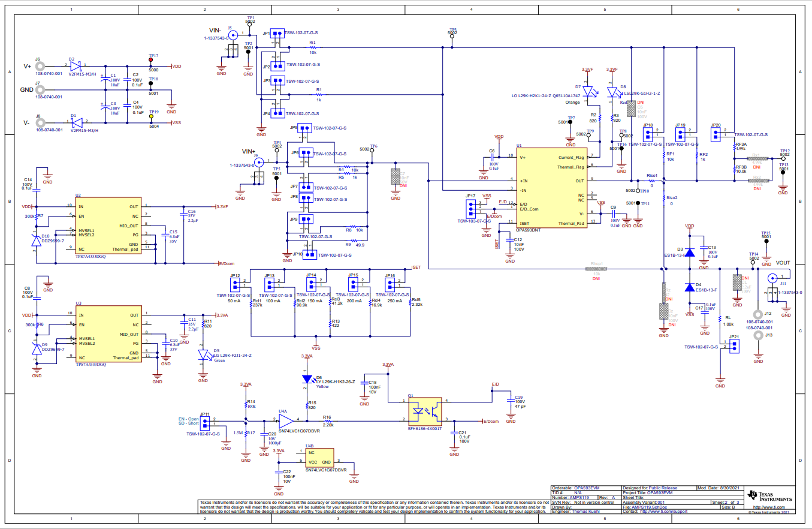The image size is (812, 529).
Task: Click the "VOUT" net label
Action: click(783, 263)
